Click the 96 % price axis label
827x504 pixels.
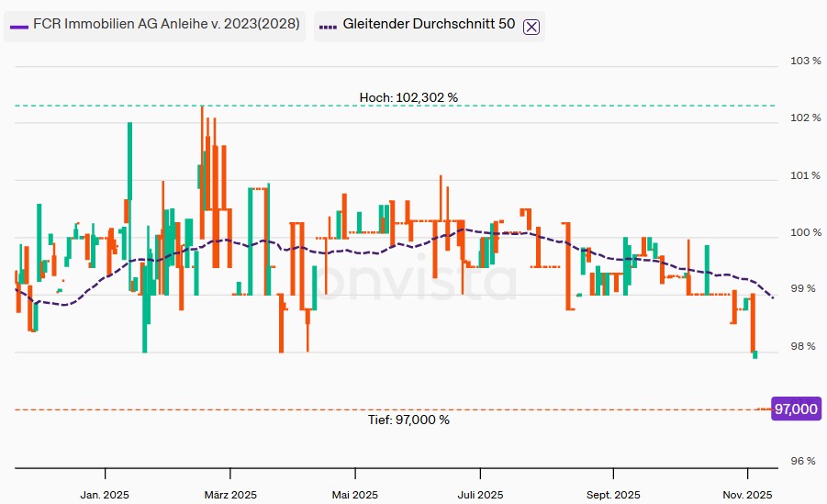[805, 461]
